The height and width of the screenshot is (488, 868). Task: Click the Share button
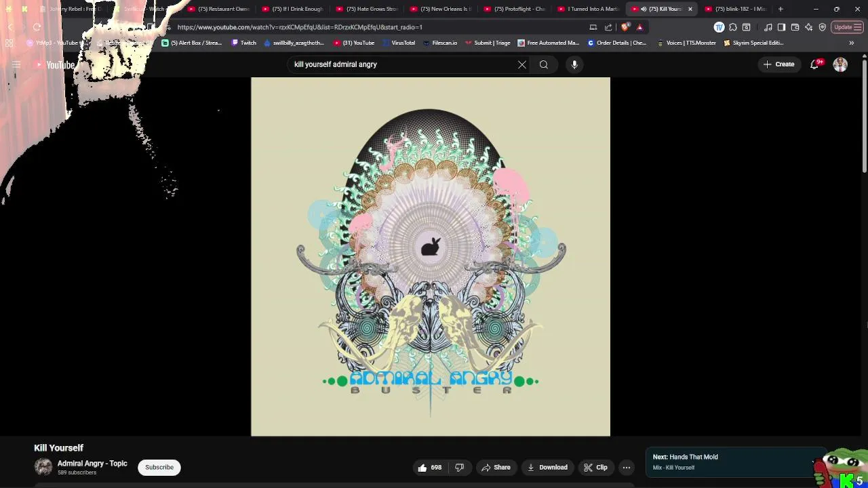(496, 467)
